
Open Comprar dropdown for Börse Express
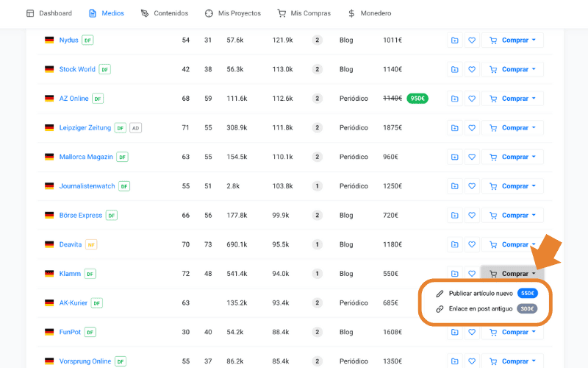512,216
